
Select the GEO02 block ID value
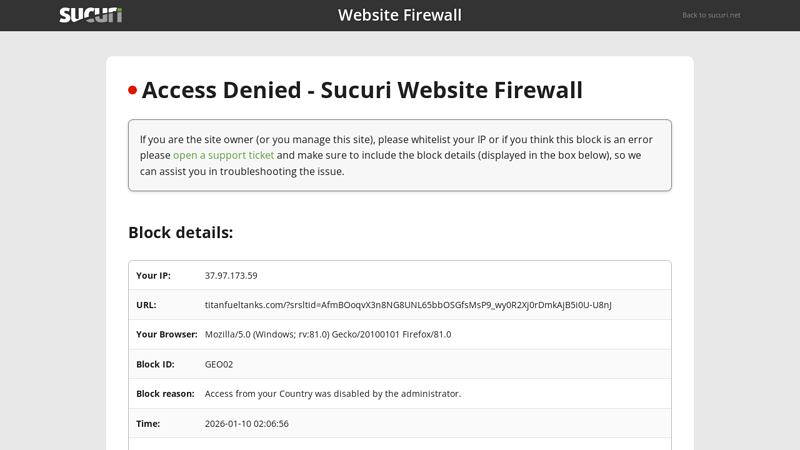coord(219,364)
